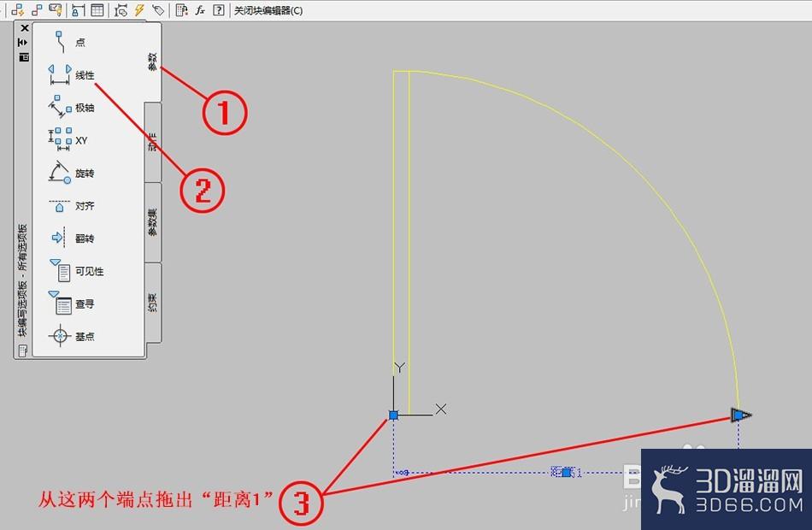Select the Flip (翻转) parameter tool
Image resolution: width=812 pixels, height=530 pixels.
72,238
